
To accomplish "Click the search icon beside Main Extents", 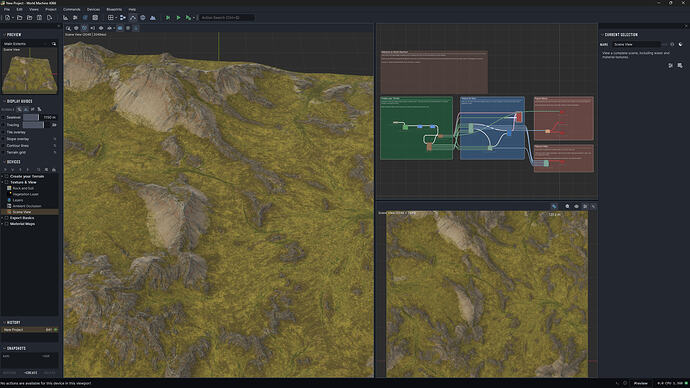I will coord(54,44).
